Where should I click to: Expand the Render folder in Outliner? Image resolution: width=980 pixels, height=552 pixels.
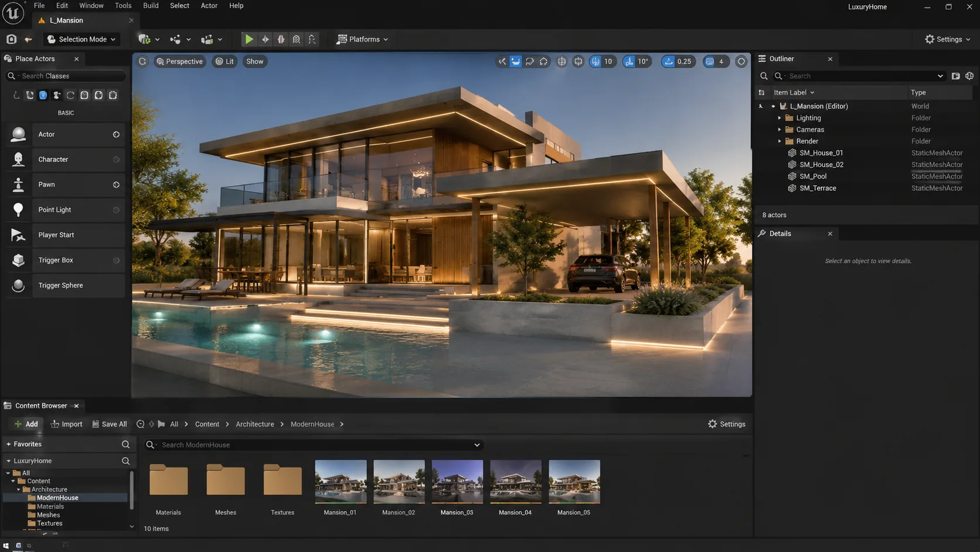pyautogui.click(x=780, y=141)
